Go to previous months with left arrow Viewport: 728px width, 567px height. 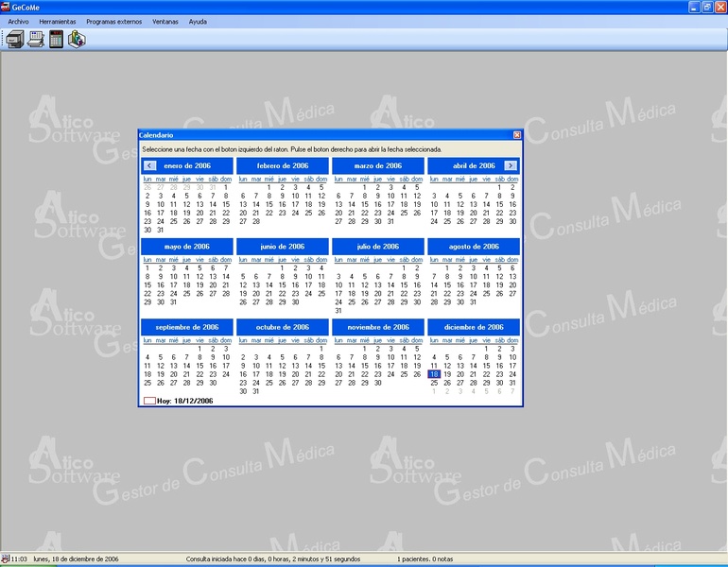click(x=149, y=165)
